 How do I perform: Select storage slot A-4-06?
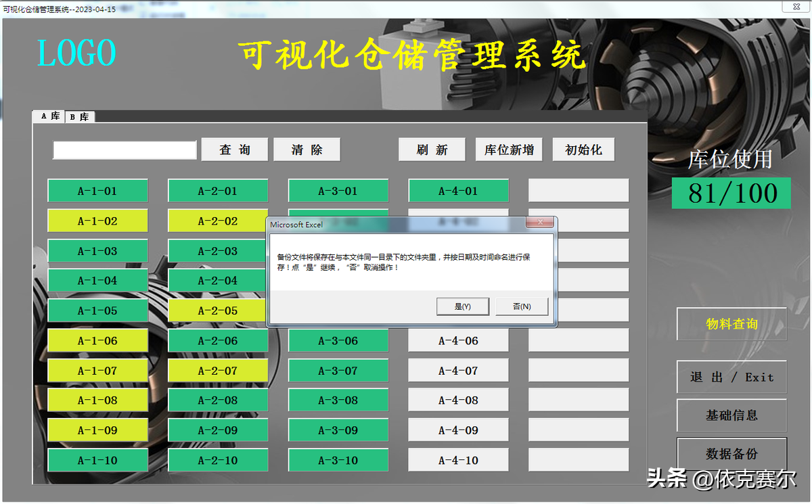pyautogui.click(x=458, y=340)
